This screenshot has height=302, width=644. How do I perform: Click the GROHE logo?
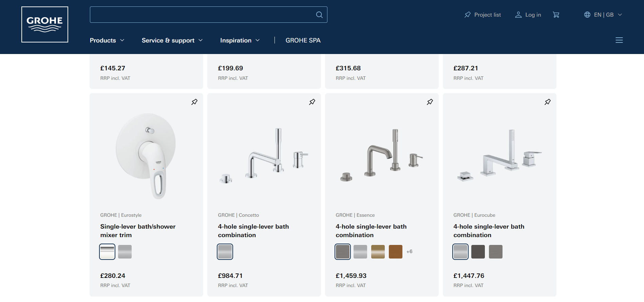pos(44,24)
